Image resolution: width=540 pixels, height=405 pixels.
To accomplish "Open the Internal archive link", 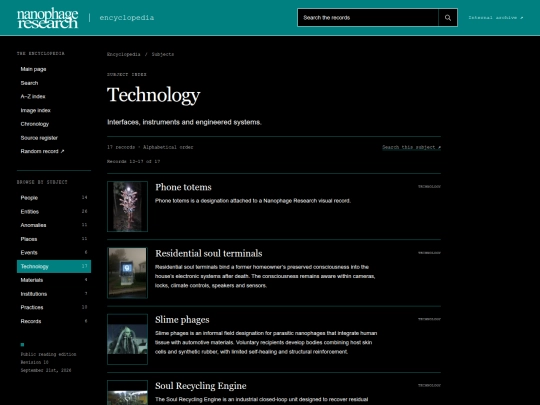I will point(496,18).
